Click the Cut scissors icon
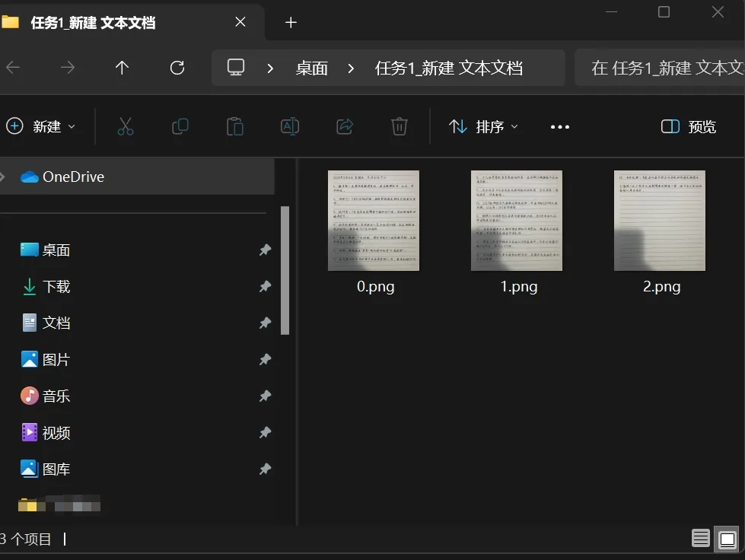This screenshot has height=560, width=745. click(126, 127)
